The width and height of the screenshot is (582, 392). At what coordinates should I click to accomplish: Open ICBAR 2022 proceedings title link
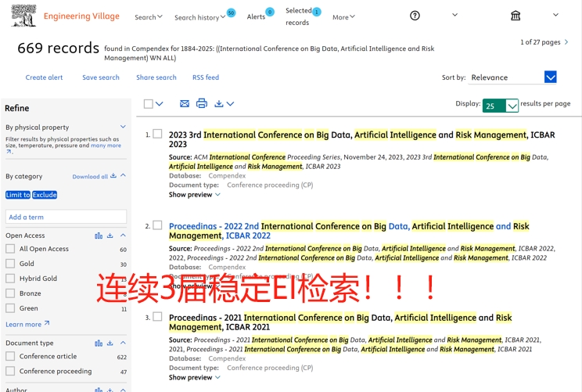[349, 231]
